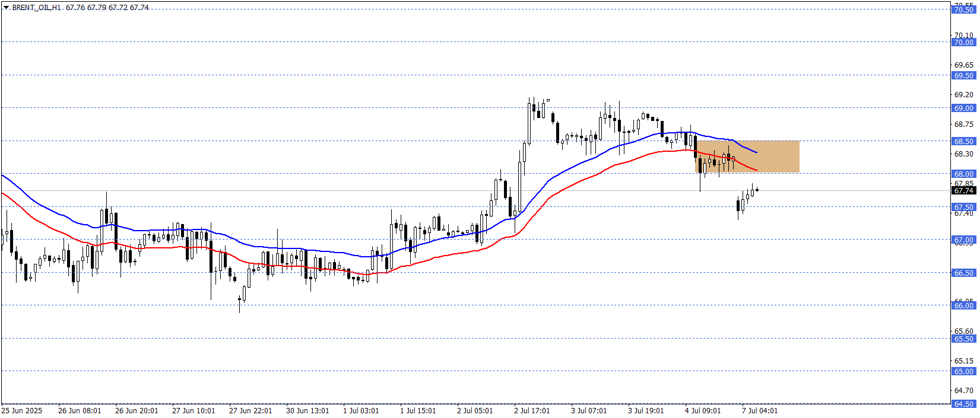Click the small triangle before BRENT_OIL,H1
The width and height of the screenshot is (980, 418).
tap(6, 8)
